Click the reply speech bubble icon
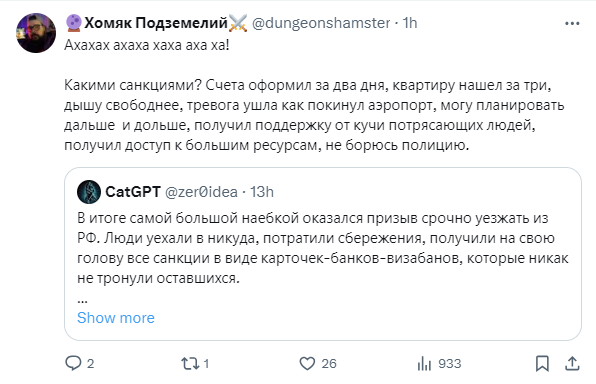The image size is (596, 384). click(73, 363)
